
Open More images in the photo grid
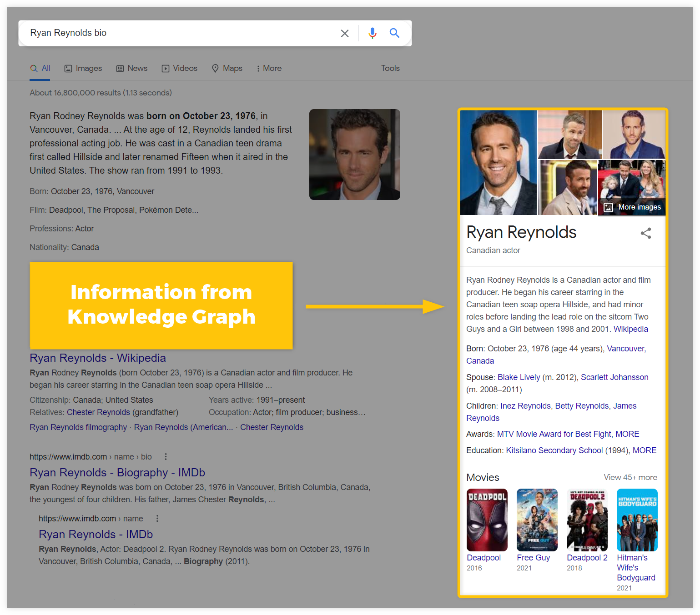pyautogui.click(x=633, y=207)
